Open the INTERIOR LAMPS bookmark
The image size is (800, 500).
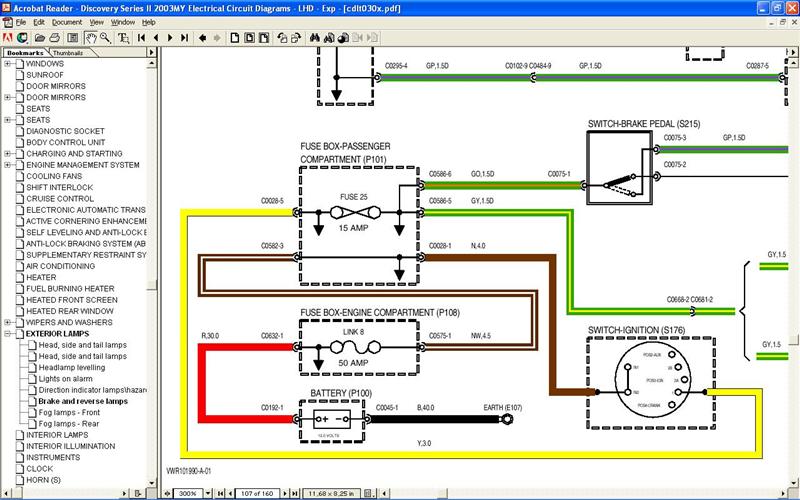pyautogui.click(x=57, y=435)
